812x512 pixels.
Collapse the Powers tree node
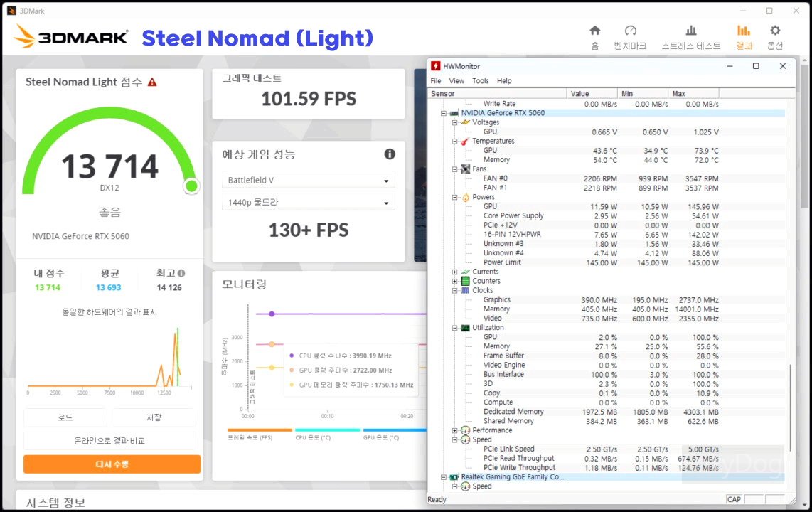coord(454,197)
